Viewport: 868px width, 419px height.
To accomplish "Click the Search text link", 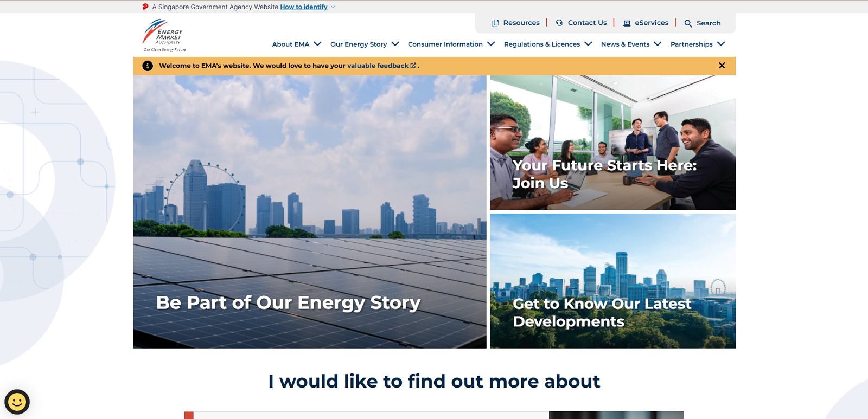I will tap(709, 23).
